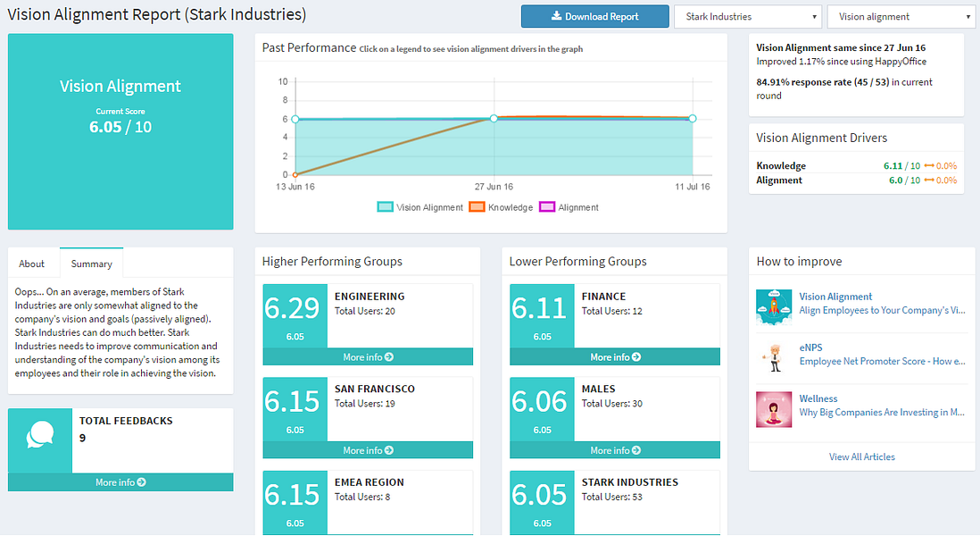Image resolution: width=980 pixels, height=536 pixels.
Task: Click the EMEA REGION group title
Action: point(369,482)
